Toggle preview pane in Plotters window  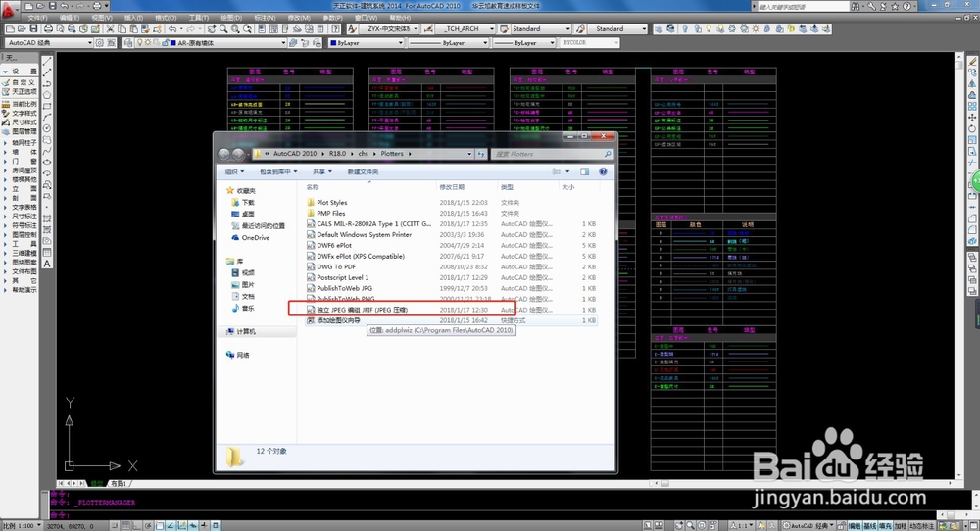point(584,171)
